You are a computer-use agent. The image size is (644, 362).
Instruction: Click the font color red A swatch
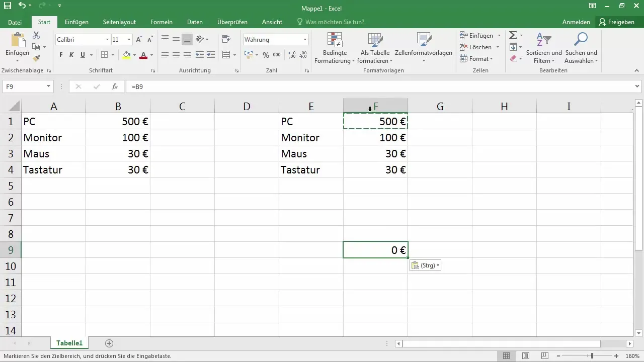[143, 55]
